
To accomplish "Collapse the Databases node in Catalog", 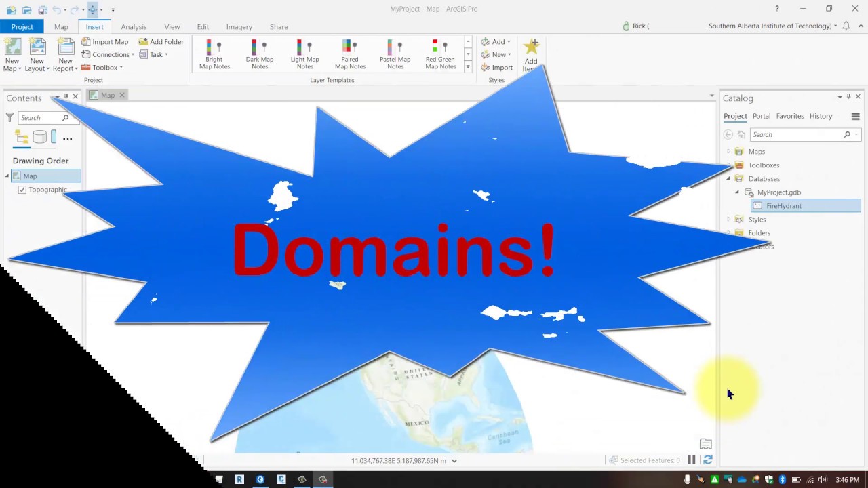I will click(x=728, y=179).
